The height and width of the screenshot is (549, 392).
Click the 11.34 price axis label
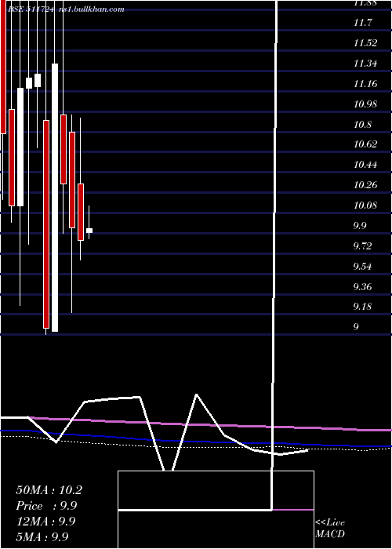[365, 64]
